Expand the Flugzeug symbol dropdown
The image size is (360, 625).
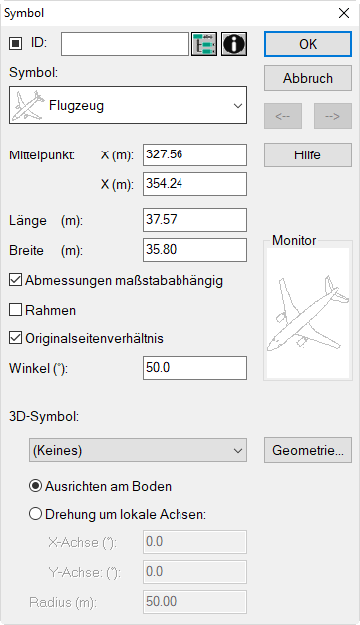click(128, 105)
